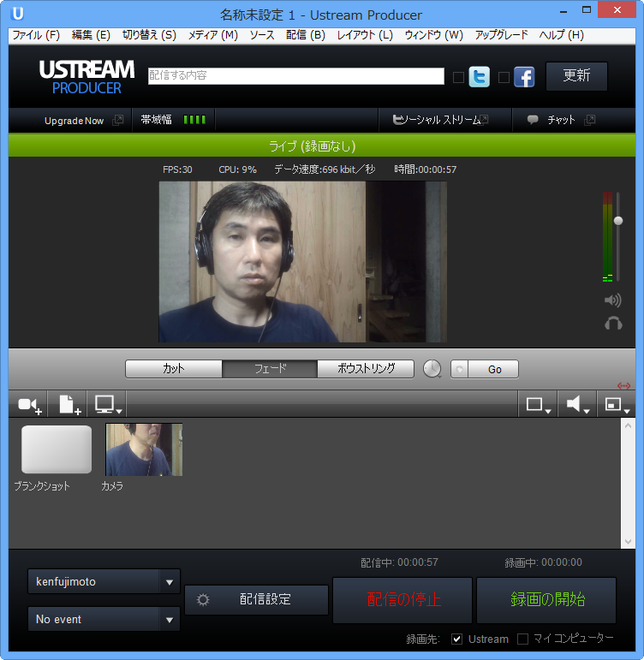Viewport: 644px width, 660px height.
Task: Click the 更新 update button
Action: click(576, 76)
